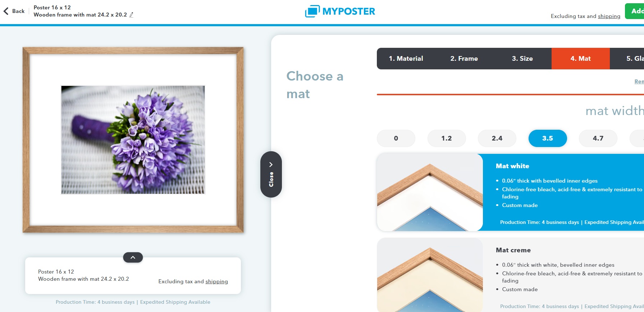
Task: Click the green Add button
Action: pyautogui.click(x=635, y=11)
